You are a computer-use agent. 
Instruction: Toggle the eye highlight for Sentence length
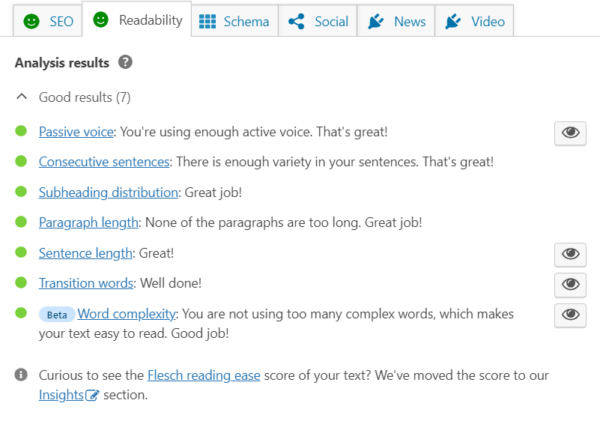point(570,254)
